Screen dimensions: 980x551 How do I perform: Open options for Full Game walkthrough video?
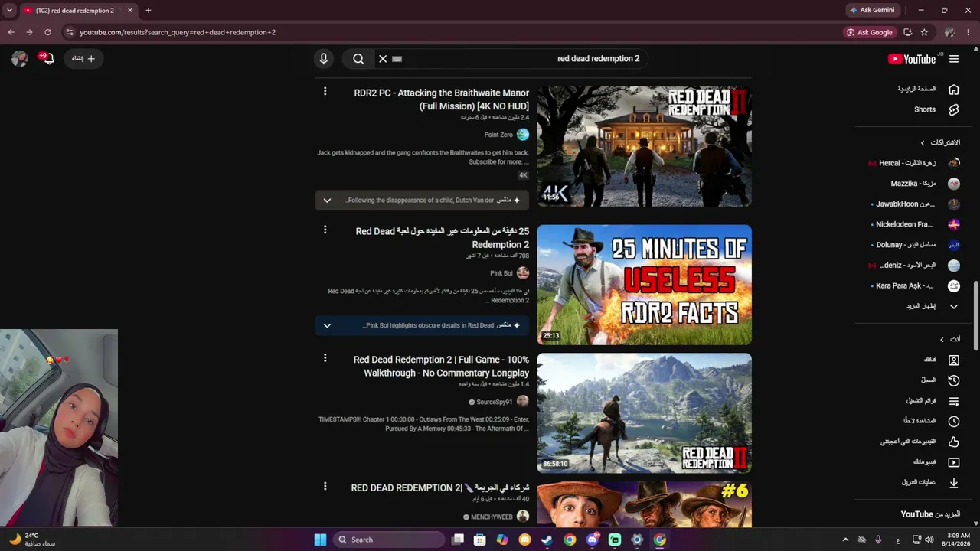click(x=325, y=357)
